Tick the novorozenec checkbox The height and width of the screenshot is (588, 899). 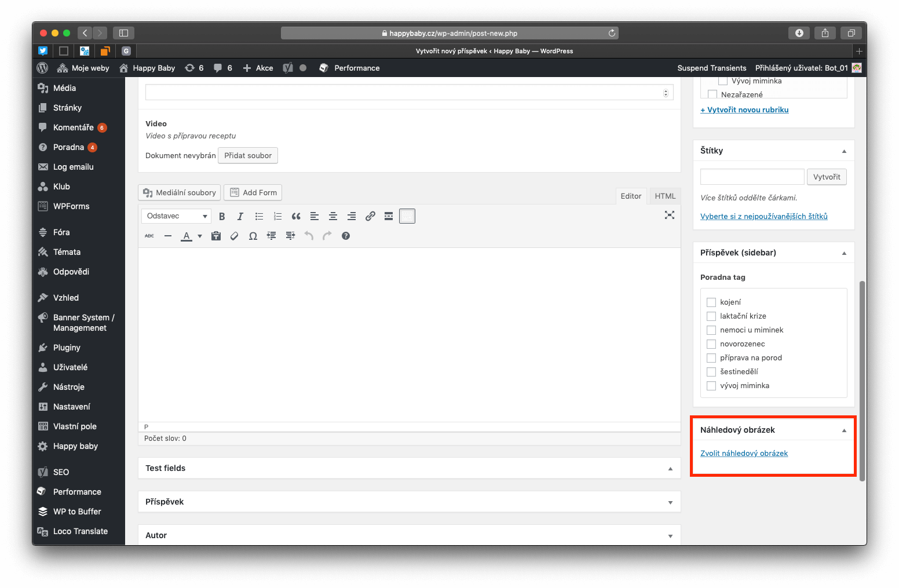(x=711, y=344)
